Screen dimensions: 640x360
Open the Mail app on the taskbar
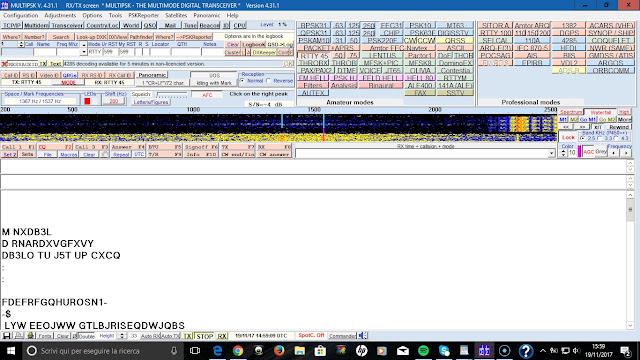[x=402, y=351]
